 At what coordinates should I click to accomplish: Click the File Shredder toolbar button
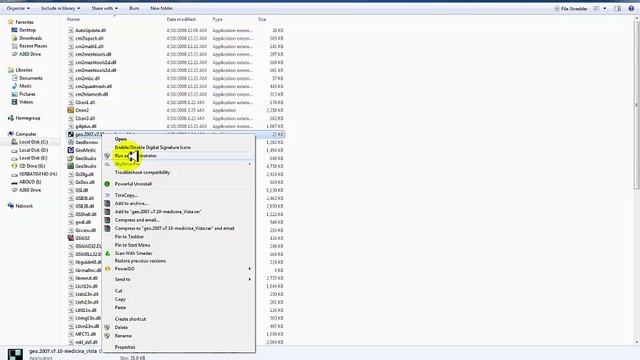click(570, 9)
